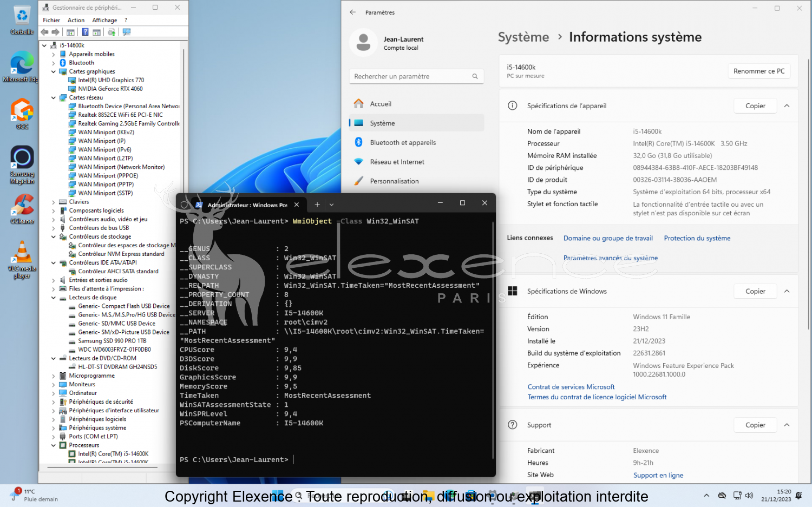Click Système breadcrumb in settings header
The height and width of the screenshot is (507, 812).
[523, 37]
